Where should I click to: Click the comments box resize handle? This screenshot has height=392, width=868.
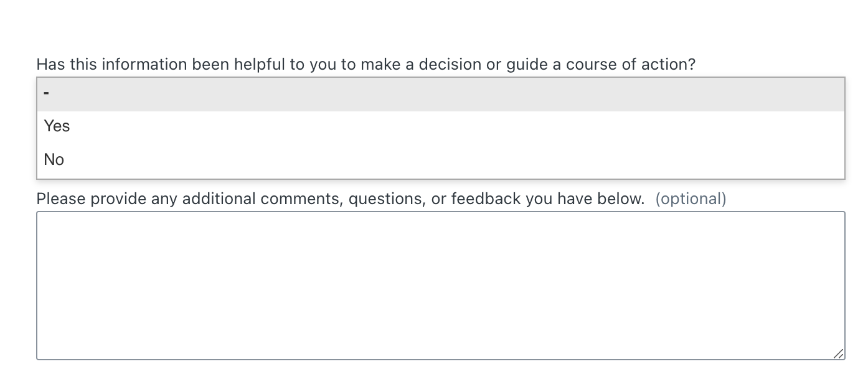tap(839, 353)
